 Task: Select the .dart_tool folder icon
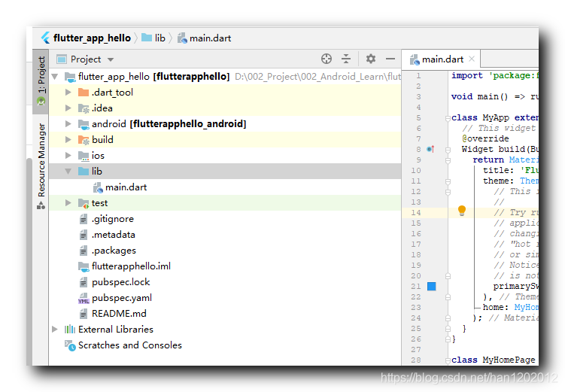click(84, 93)
